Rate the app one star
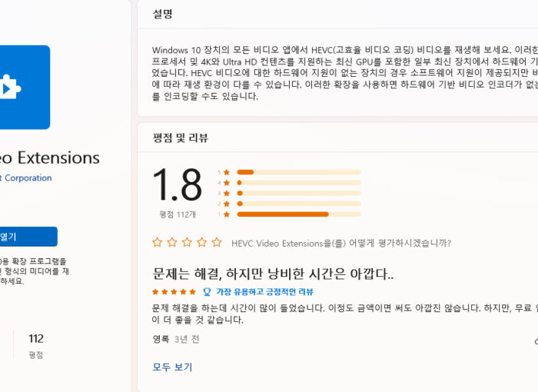The width and height of the screenshot is (538, 392). click(x=157, y=242)
